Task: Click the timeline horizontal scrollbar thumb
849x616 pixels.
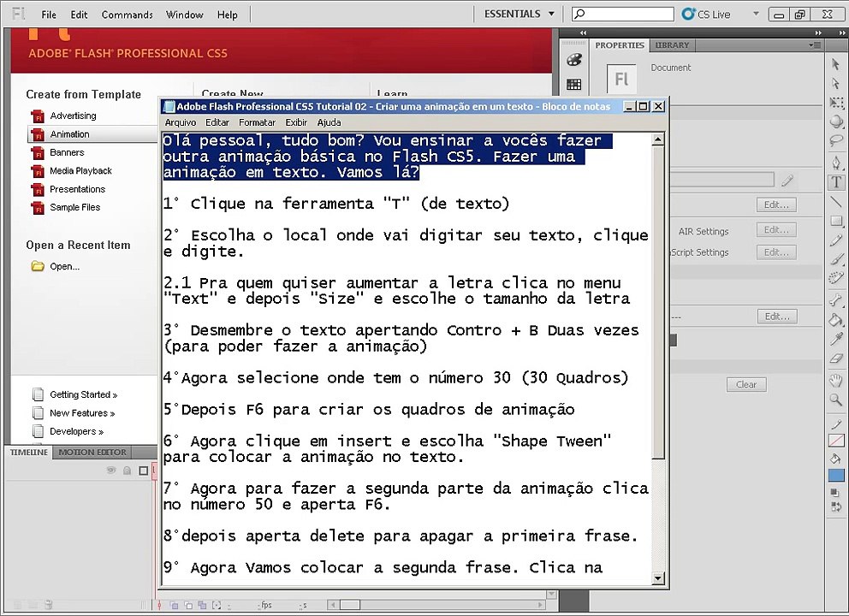Action: [x=350, y=605]
